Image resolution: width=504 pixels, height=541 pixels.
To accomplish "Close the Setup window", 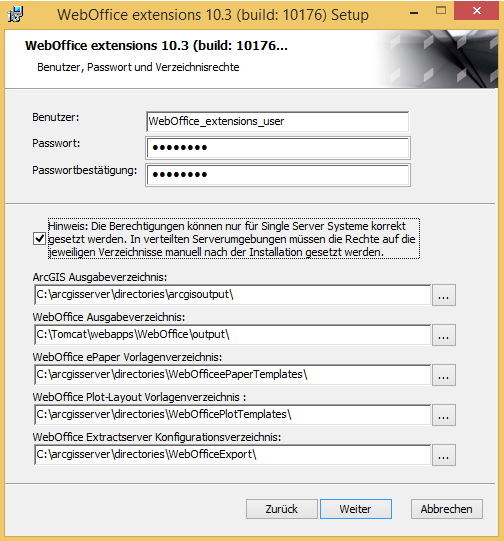I will point(476,11).
